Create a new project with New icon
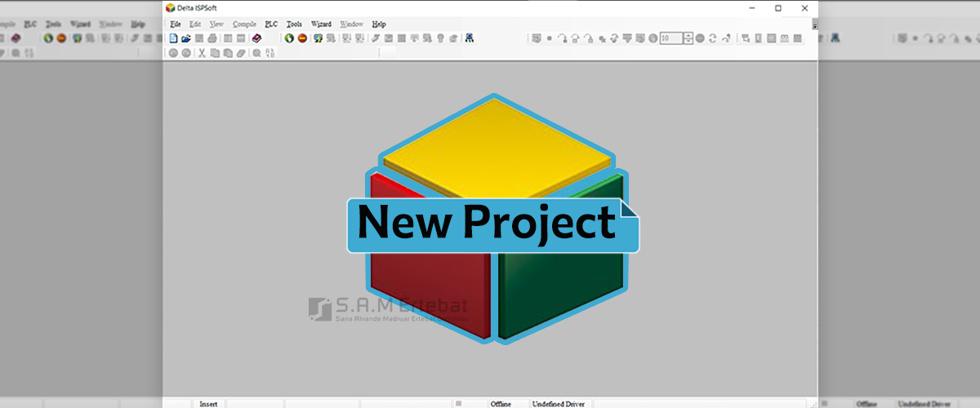Image resolution: width=980 pixels, height=408 pixels. tap(173, 38)
